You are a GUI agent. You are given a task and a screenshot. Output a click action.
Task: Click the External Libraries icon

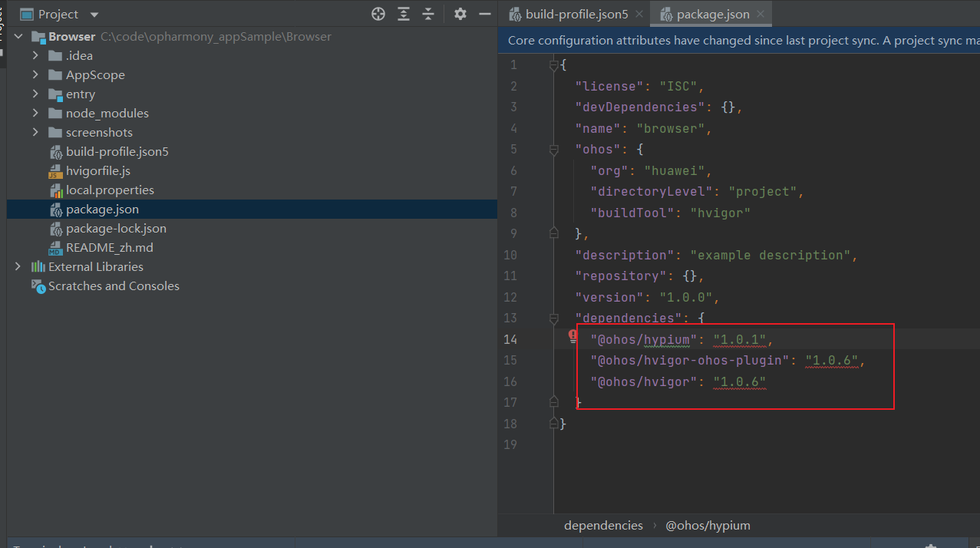38,266
